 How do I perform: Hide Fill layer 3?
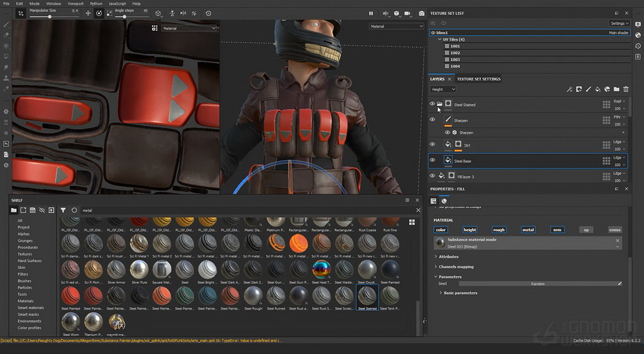coord(432,176)
